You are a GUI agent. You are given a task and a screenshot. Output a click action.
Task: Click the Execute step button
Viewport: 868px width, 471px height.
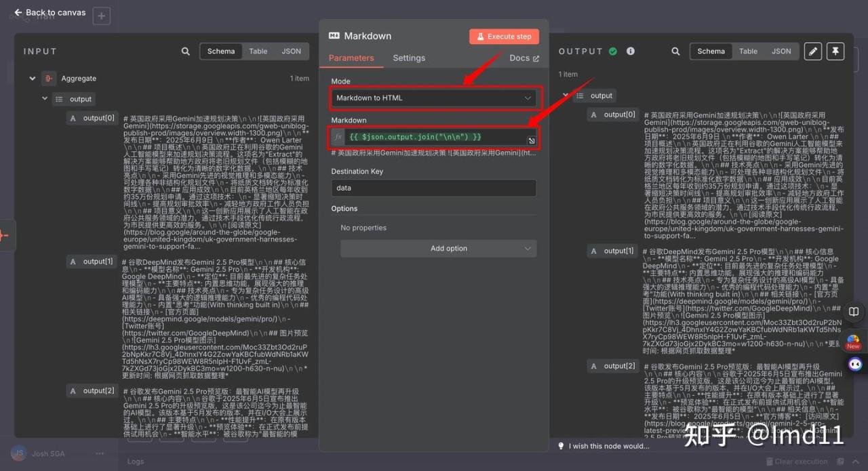pos(504,37)
